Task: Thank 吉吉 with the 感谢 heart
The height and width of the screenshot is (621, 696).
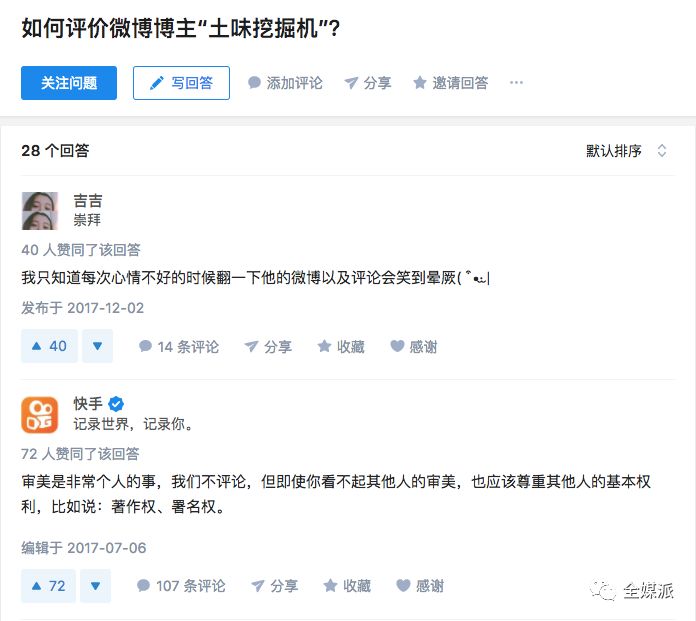Action: click(413, 347)
